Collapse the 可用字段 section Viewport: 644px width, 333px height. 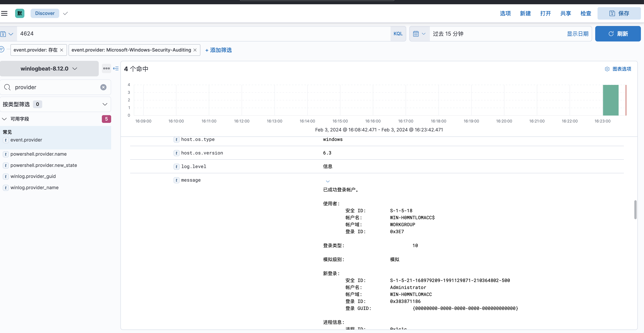pos(4,119)
